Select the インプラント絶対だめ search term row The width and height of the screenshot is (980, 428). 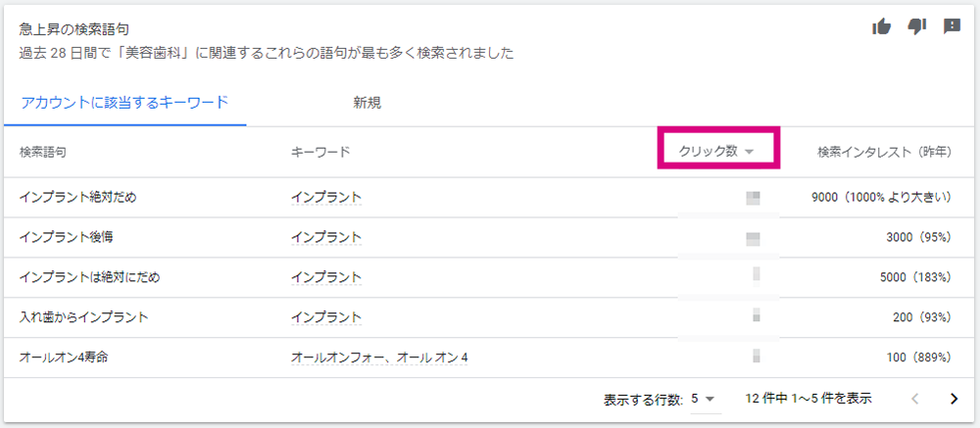tap(490, 198)
